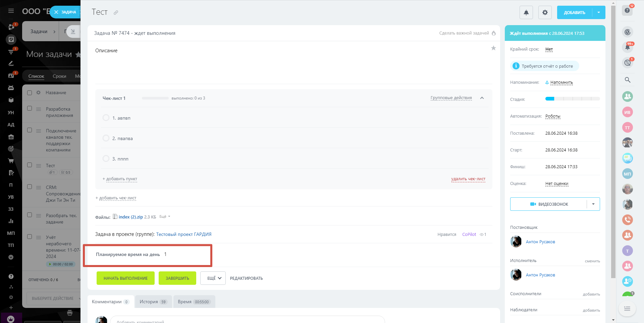Open task settings gear icon

(x=545, y=12)
